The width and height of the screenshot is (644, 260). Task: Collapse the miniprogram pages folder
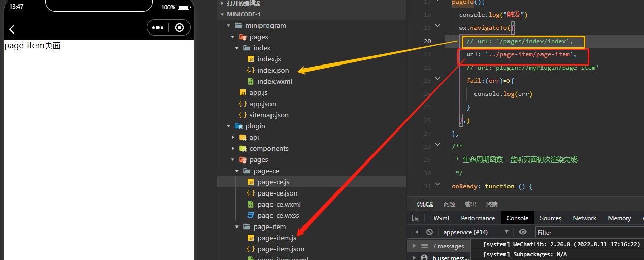tap(233, 37)
